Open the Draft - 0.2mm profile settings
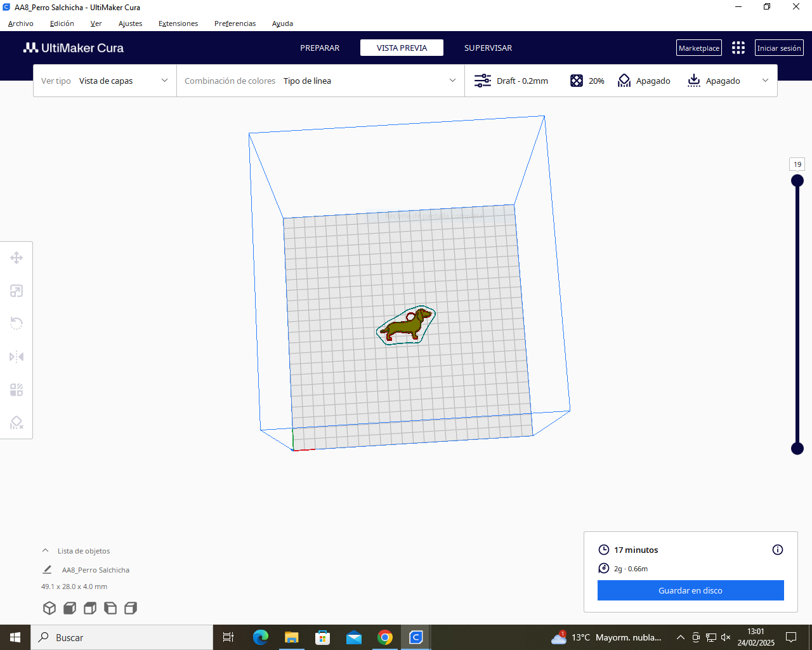 511,81
